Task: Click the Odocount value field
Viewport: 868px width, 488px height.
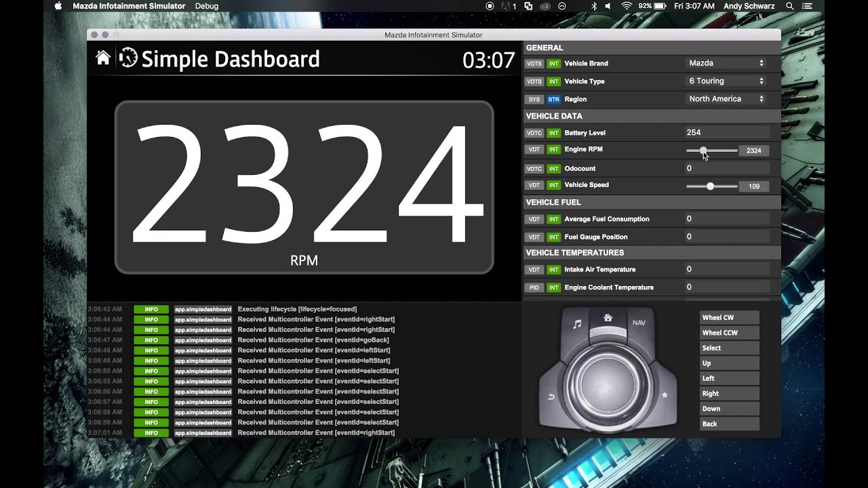Action: (727, 168)
